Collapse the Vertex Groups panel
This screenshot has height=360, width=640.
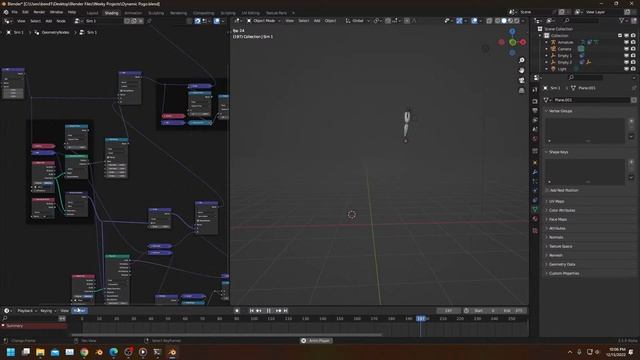[x=560, y=111]
